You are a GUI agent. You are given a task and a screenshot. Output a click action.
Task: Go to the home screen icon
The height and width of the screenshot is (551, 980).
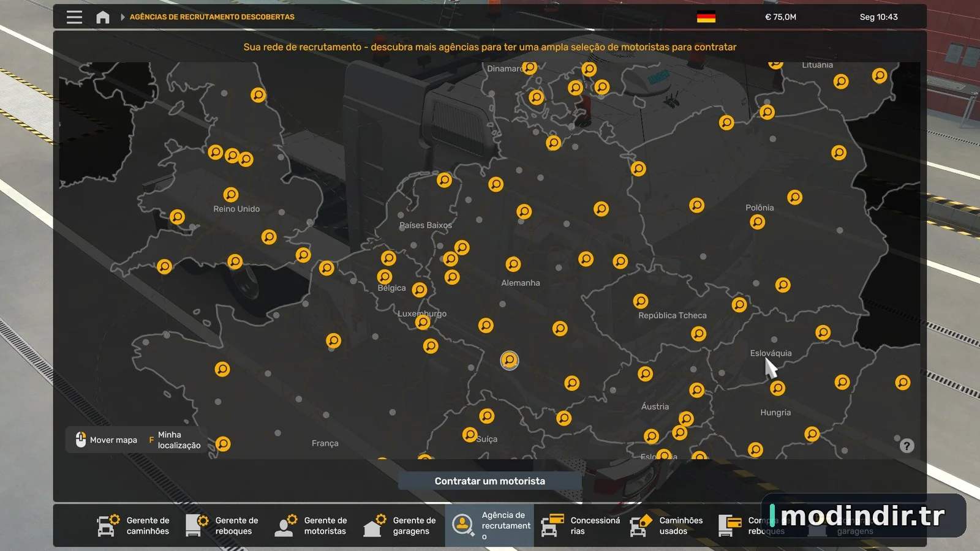pyautogui.click(x=103, y=17)
